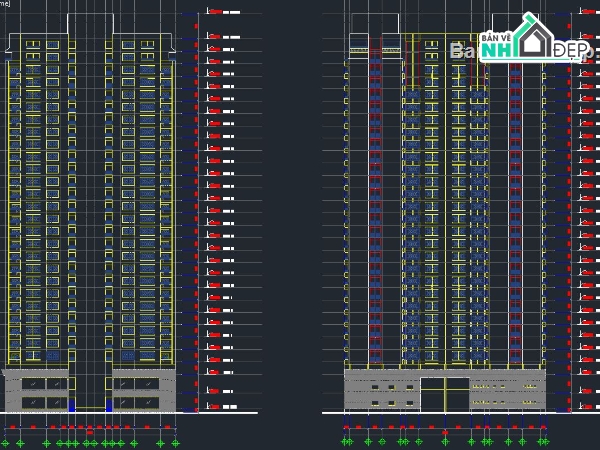Select the leftmost green axis marker under left elevation
The height and width of the screenshot is (450, 600).
point(6,442)
